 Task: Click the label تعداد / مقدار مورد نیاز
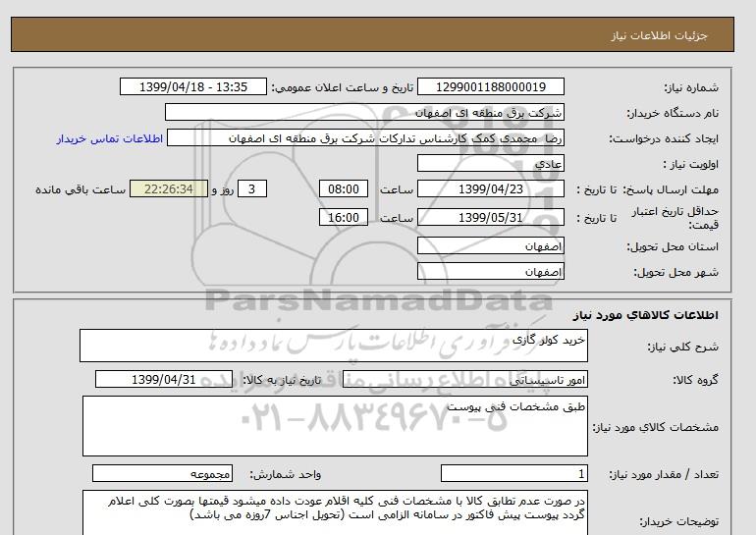[x=664, y=475]
